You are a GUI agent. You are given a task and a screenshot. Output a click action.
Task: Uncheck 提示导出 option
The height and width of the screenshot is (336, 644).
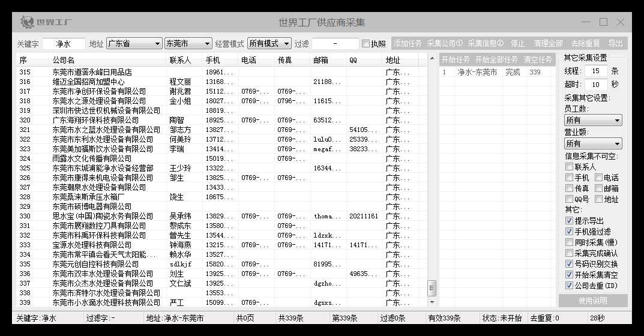pyautogui.click(x=569, y=221)
